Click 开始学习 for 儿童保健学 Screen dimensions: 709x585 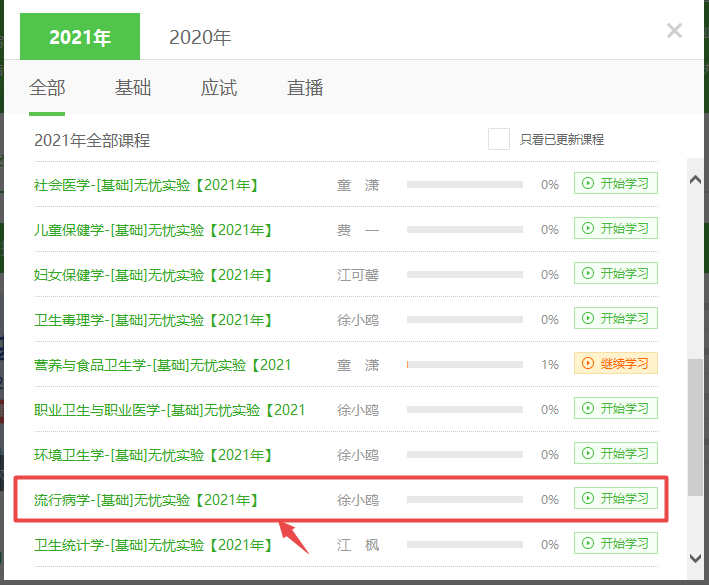point(615,229)
